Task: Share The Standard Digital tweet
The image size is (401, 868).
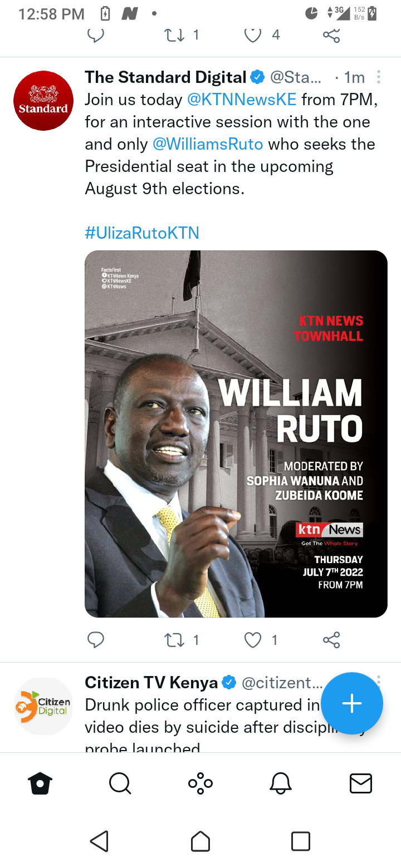Action: 331,640
